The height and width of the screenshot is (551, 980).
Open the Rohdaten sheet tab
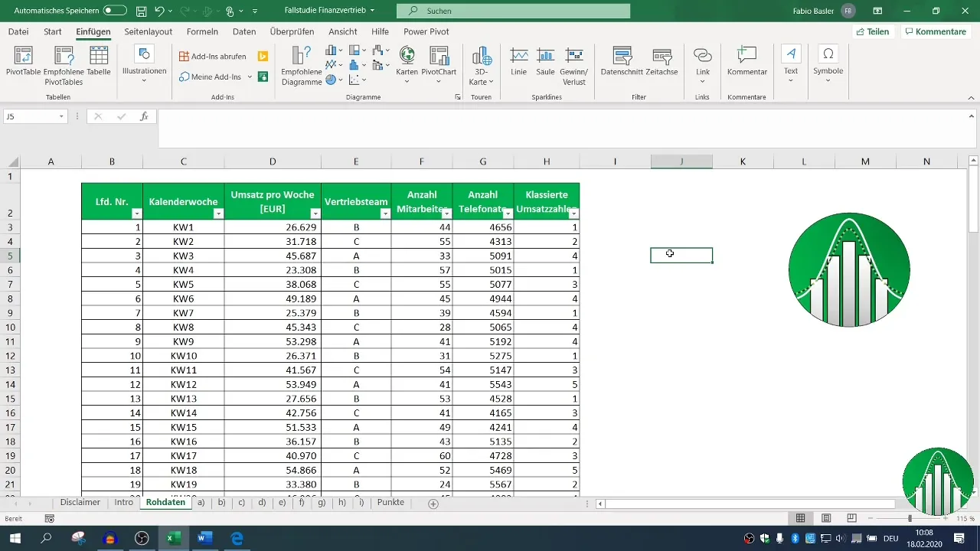pyautogui.click(x=165, y=503)
